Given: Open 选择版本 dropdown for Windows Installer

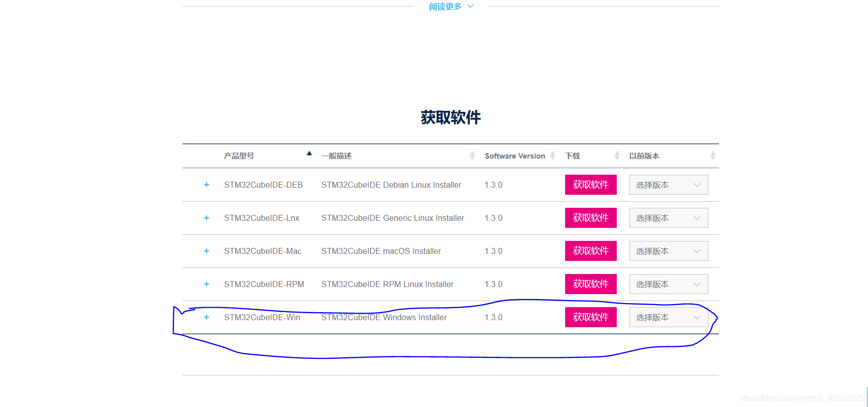Looking at the screenshot, I should [668, 317].
